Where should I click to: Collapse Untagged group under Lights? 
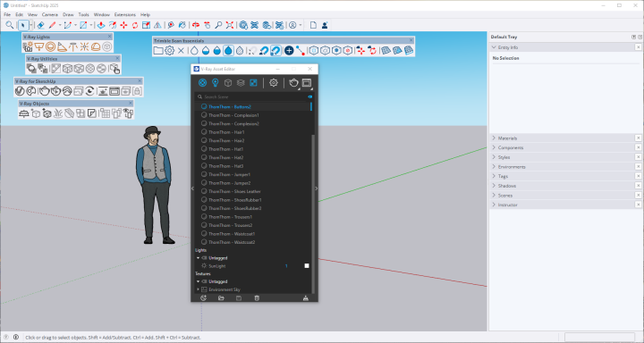tap(198, 258)
